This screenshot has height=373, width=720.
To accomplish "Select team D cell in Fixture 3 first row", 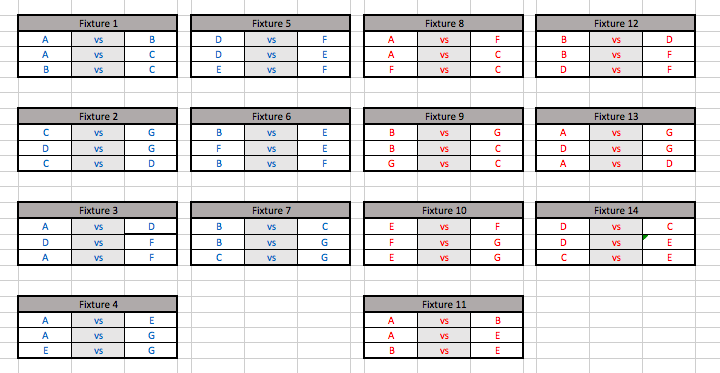I will (x=151, y=226).
